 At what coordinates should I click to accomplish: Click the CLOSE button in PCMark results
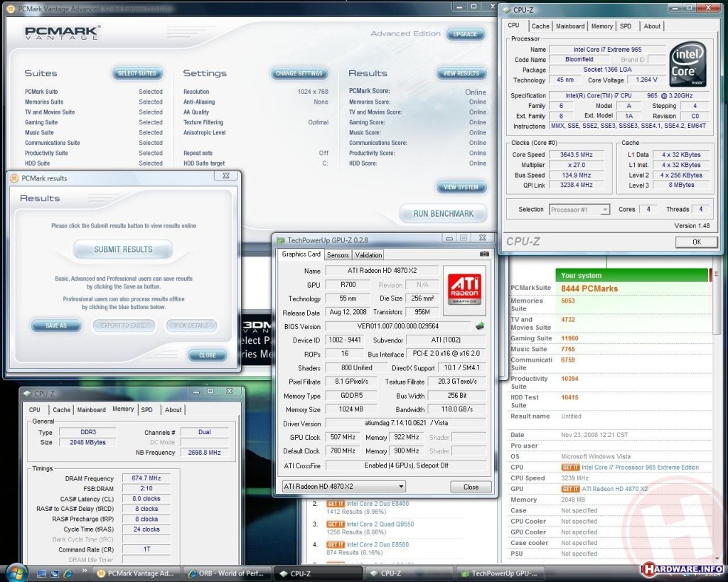click(x=208, y=355)
